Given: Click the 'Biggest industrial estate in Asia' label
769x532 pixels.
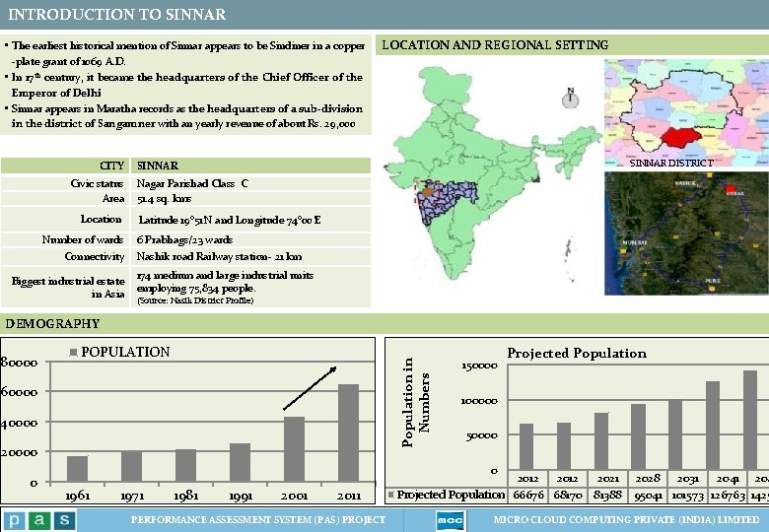Looking at the screenshot, I should 68,287.
